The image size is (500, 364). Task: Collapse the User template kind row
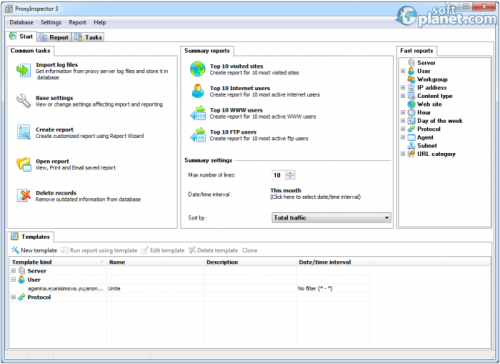(x=13, y=279)
